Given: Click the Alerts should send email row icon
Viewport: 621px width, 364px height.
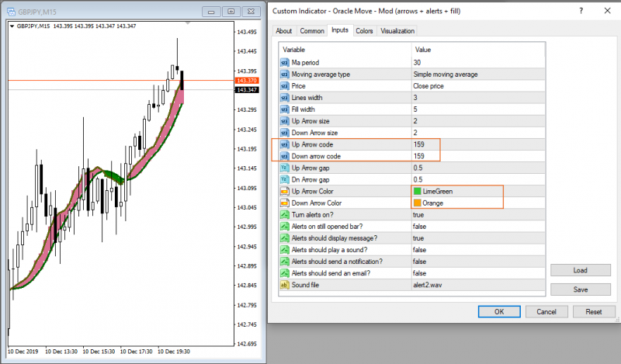Looking at the screenshot, I should coord(284,273).
